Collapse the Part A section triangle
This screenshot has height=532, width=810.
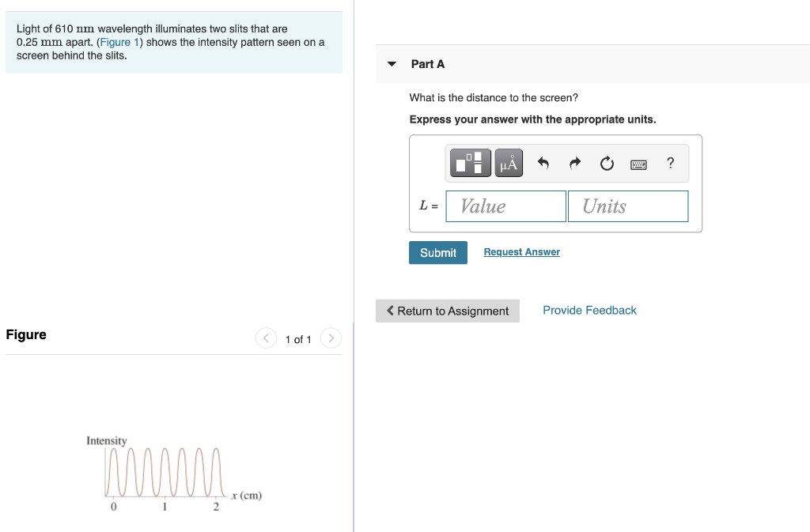(x=392, y=64)
